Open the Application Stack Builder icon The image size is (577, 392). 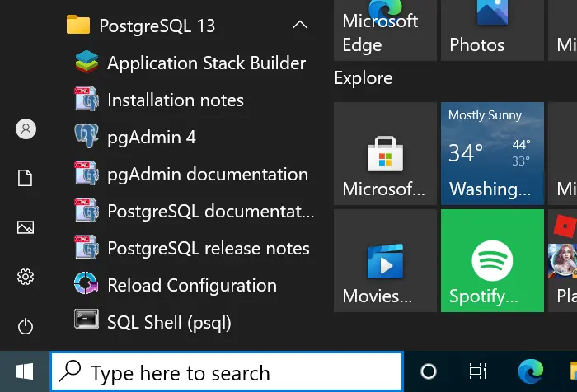click(x=87, y=62)
